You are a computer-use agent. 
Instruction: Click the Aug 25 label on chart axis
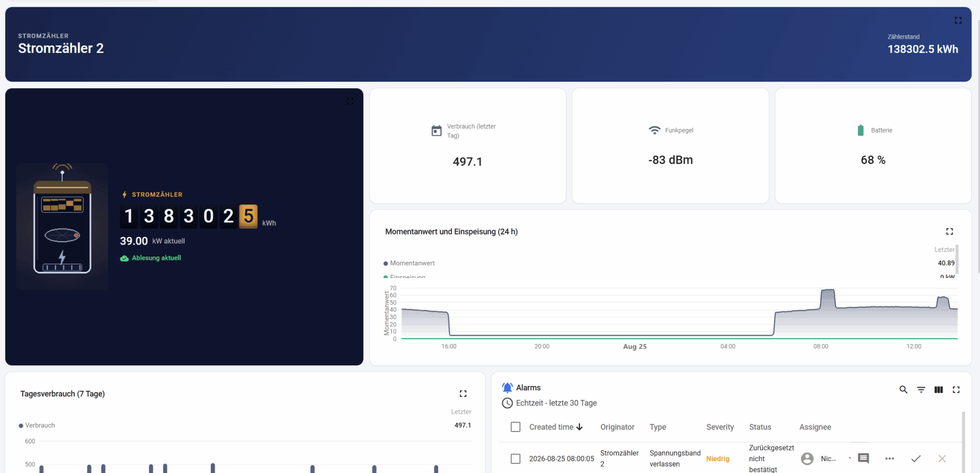click(635, 347)
